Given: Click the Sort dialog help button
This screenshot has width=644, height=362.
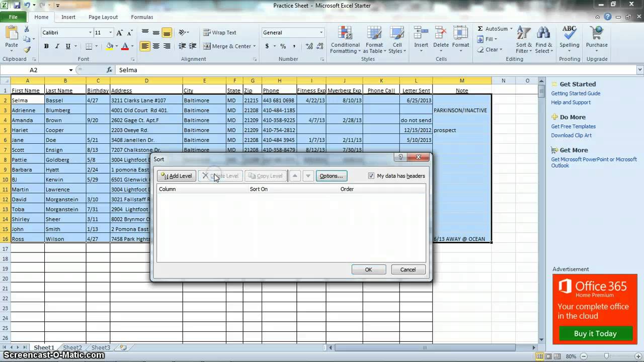Looking at the screenshot, I should pos(400,157).
